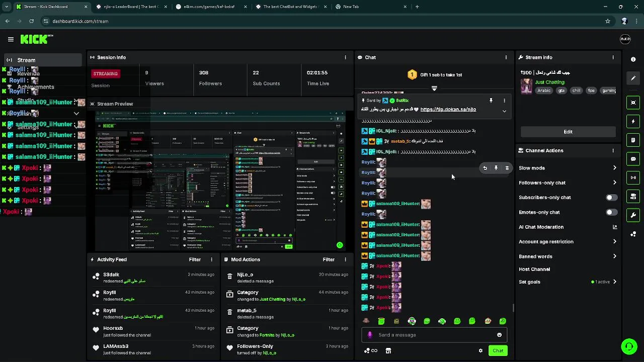Click the pin icon on BotRix pinned message
Image resolution: width=644 pixels, height=362 pixels.
pos(491,101)
